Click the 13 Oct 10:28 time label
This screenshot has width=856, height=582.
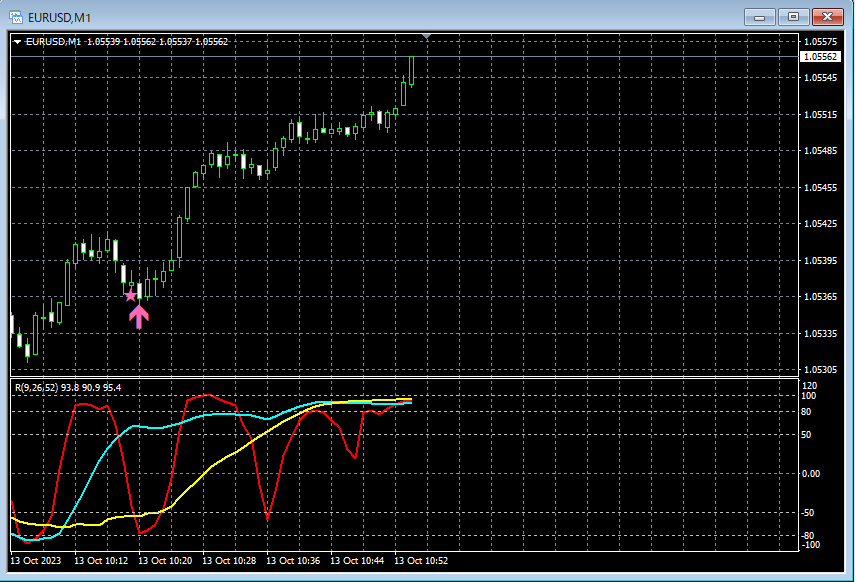point(229,561)
